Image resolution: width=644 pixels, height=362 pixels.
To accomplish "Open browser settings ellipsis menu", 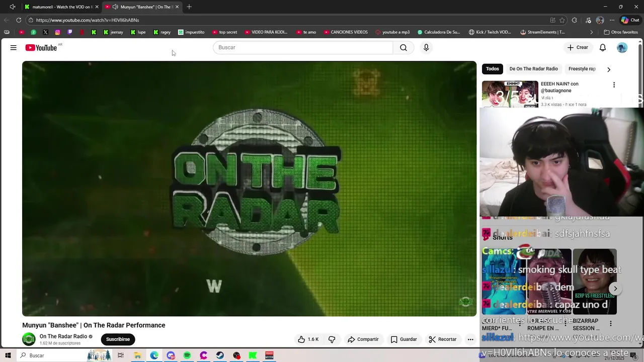I will tap(612, 20).
